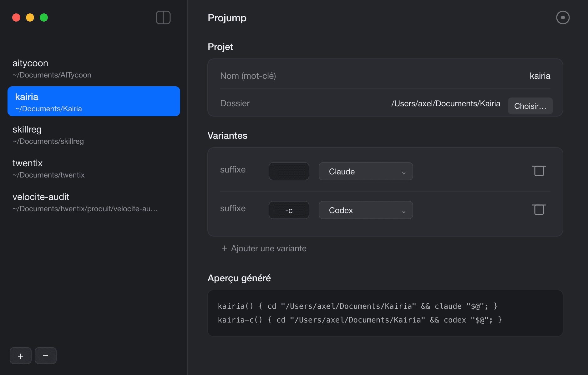Image resolution: width=588 pixels, height=375 pixels.
Task: Click the generated kairia-c() function line
Action: [x=360, y=320]
